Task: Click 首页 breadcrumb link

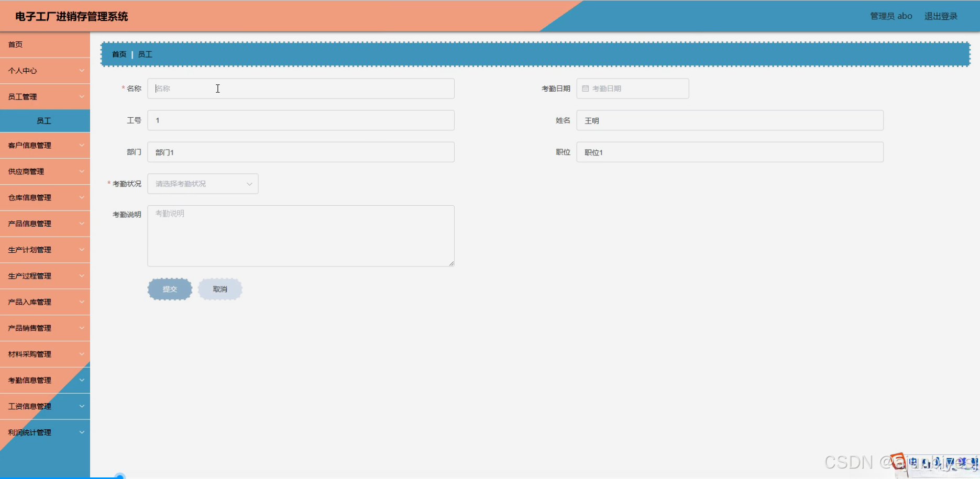Action: [119, 54]
